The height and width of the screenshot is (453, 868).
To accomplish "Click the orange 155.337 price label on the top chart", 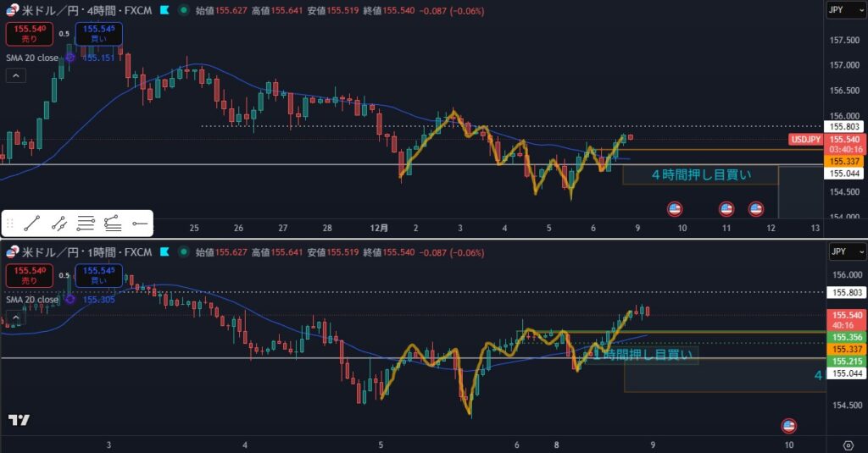I will click(x=844, y=161).
